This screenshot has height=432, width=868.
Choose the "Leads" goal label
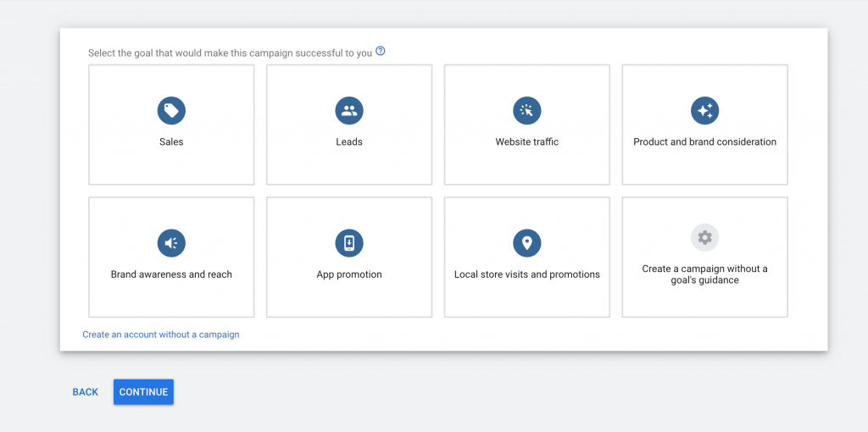tap(349, 142)
